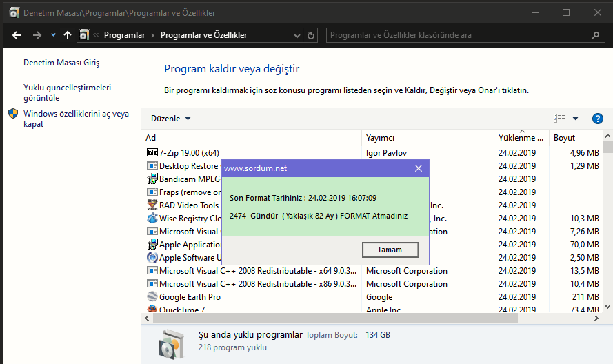Click the Bandicam MPEG program icon
The image size is (613, 364).
coord(152,179)
